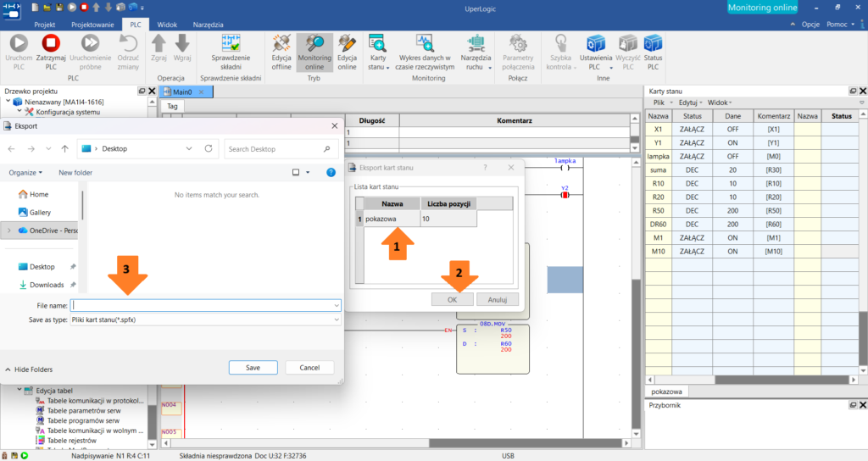This screenshot has width=868, height=461.
Task: Collapse the Edycja tabel tree node
Action: coord(19,390)
